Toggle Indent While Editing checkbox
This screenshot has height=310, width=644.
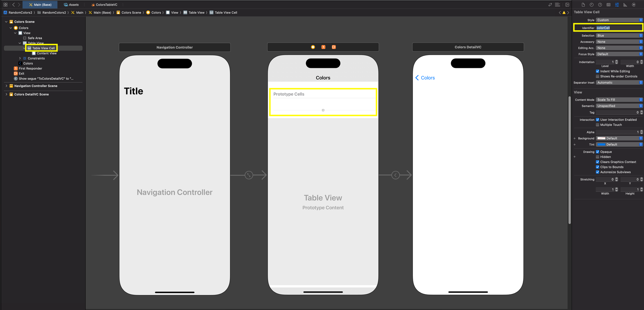point(598,71)
